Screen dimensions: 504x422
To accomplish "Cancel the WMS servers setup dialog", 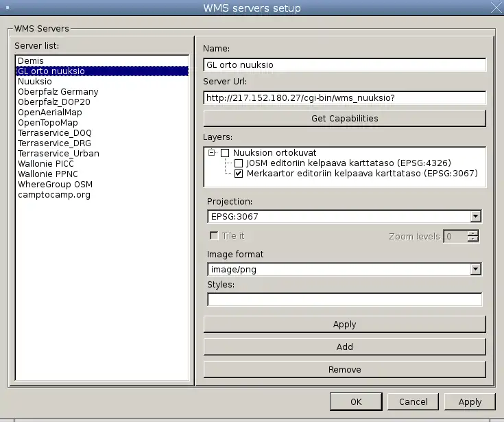I will (x=413, y=402).
